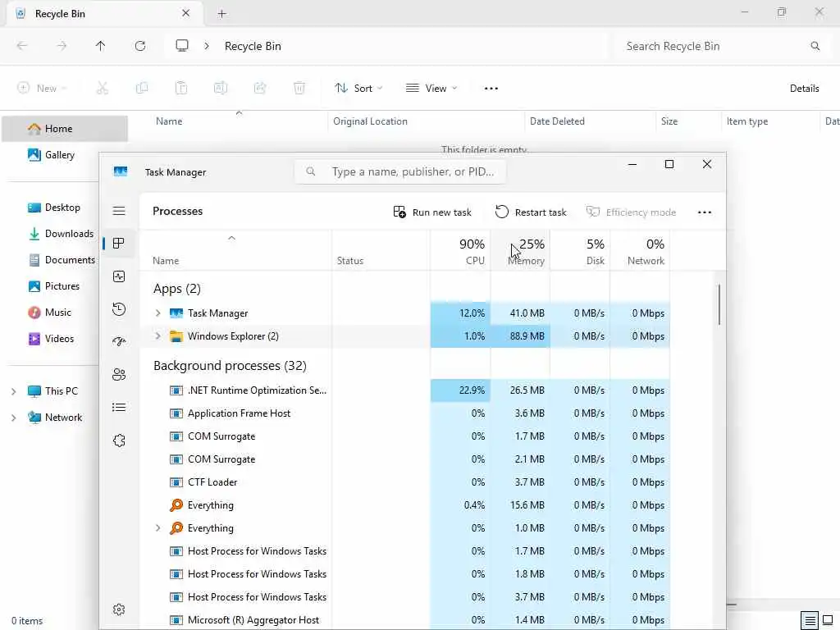
Task: Select Application Frame Host process
Action: [405, 413]
